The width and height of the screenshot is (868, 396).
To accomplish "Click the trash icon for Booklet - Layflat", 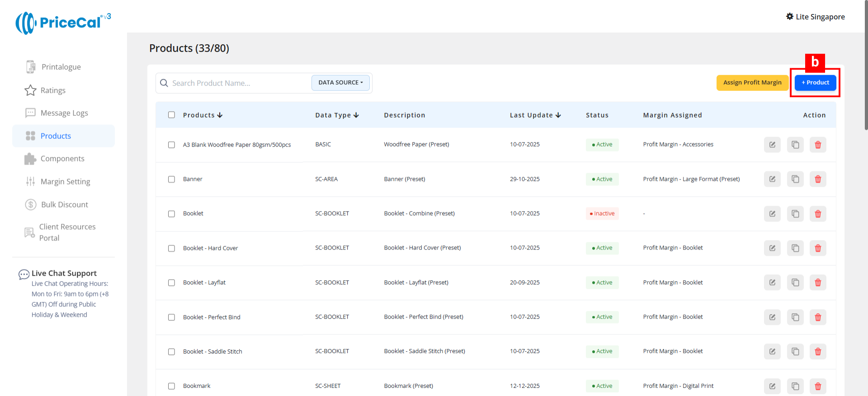I will click(818, 283).
